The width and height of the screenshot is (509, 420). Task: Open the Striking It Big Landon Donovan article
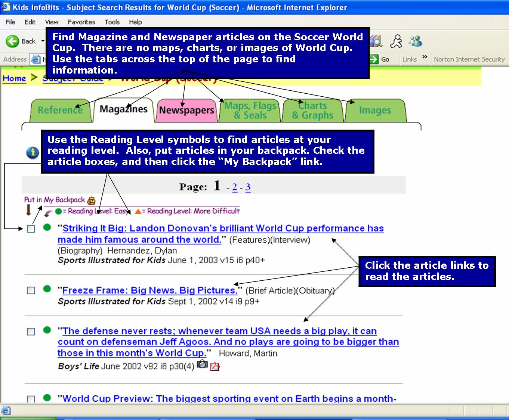(221, 234)
